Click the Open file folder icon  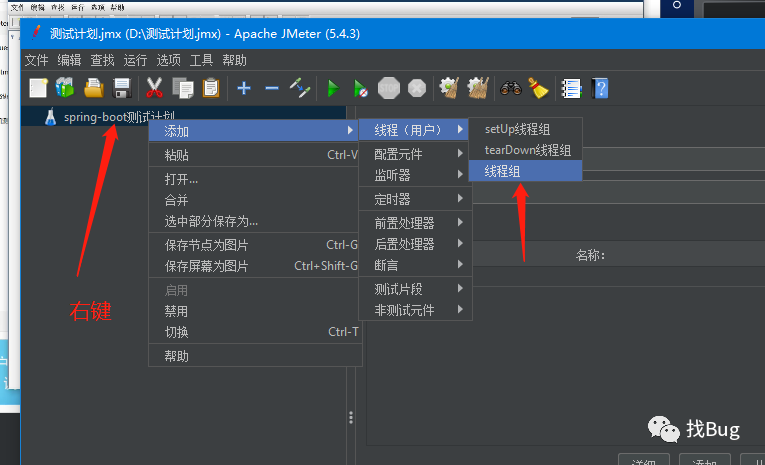pos(94,89)
